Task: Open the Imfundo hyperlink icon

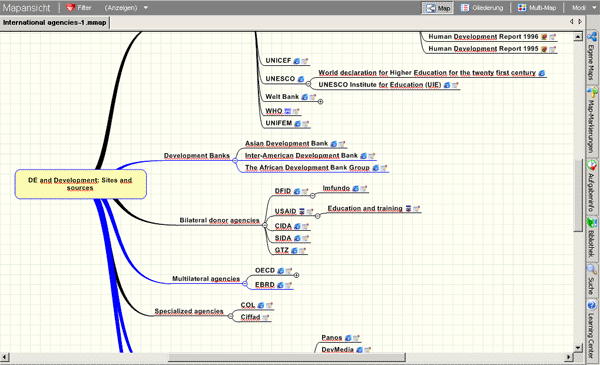Action: 355,188
